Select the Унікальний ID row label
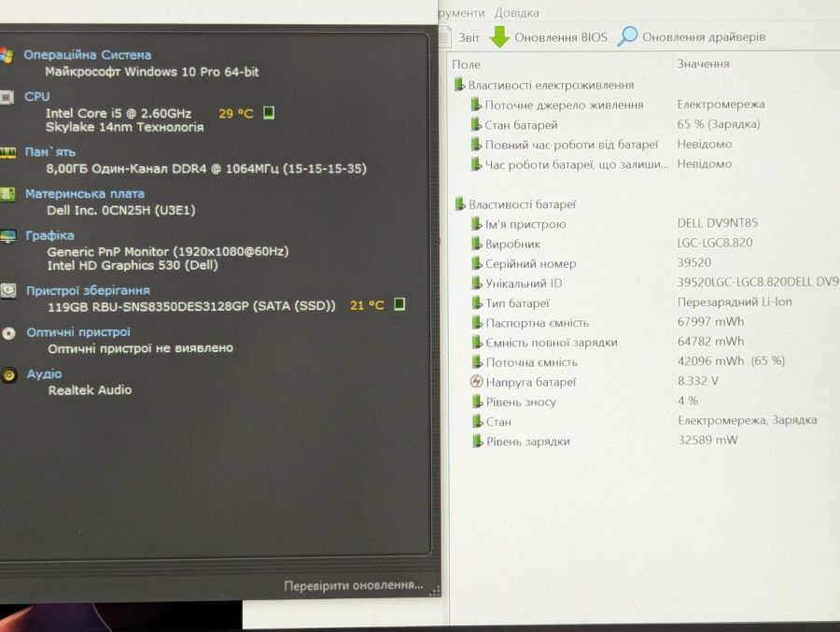840x632 pixels. [524, 284]
